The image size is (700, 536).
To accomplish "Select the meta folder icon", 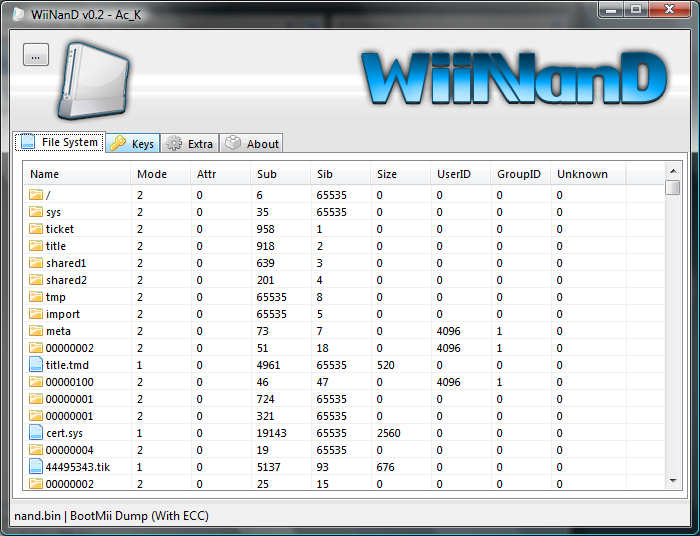I will pyautogui.click(x=36, y=331).
